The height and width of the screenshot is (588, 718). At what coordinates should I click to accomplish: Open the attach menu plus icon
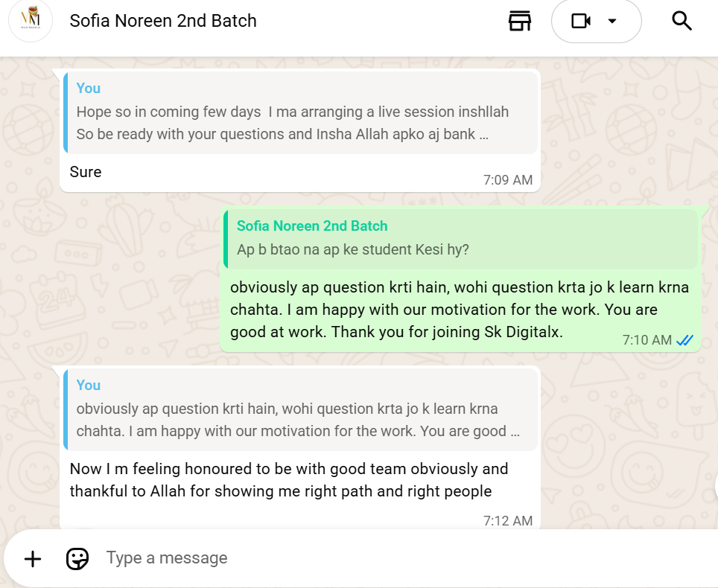tap(33, 558)
